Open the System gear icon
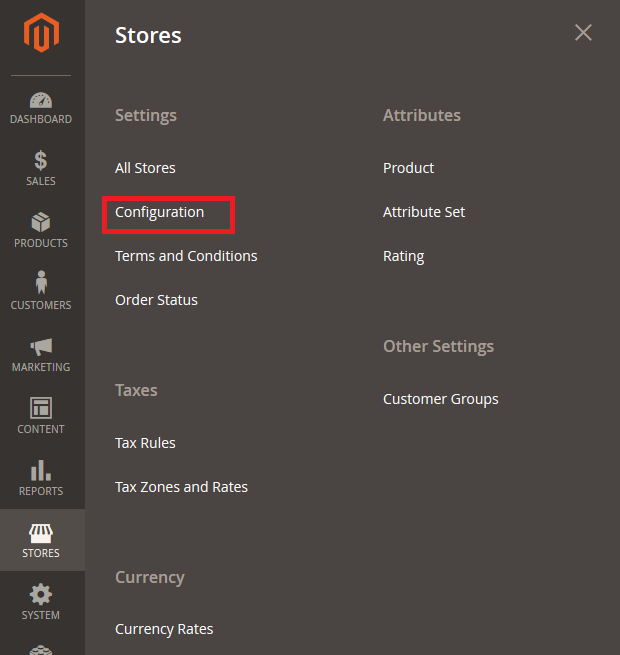Image resolution: width=620 pixels, height=655 pixels. tap(41, 594)
